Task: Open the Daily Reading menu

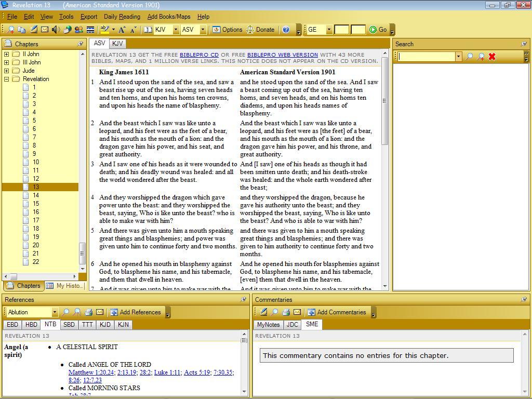Action: [x=122, y=17]
